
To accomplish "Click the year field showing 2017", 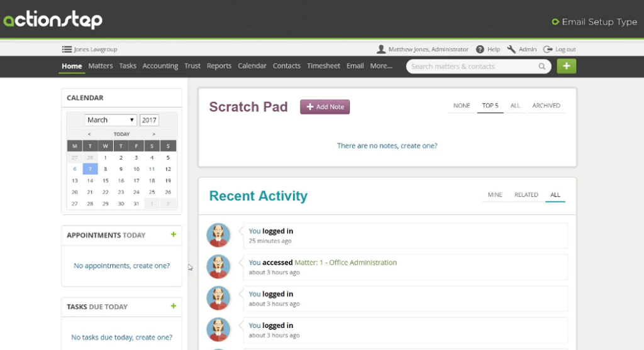I will tap(149, 120).
